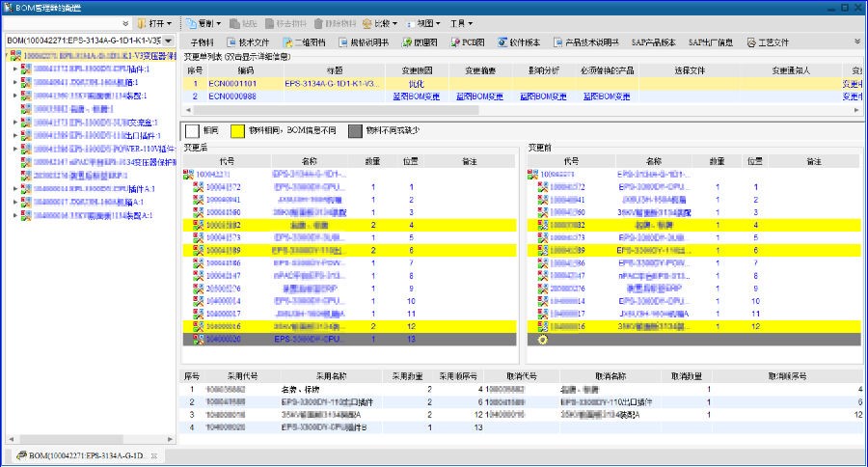
Task: Click the 视图 (view) toolbar icon
Action: [x=411, y=22]
